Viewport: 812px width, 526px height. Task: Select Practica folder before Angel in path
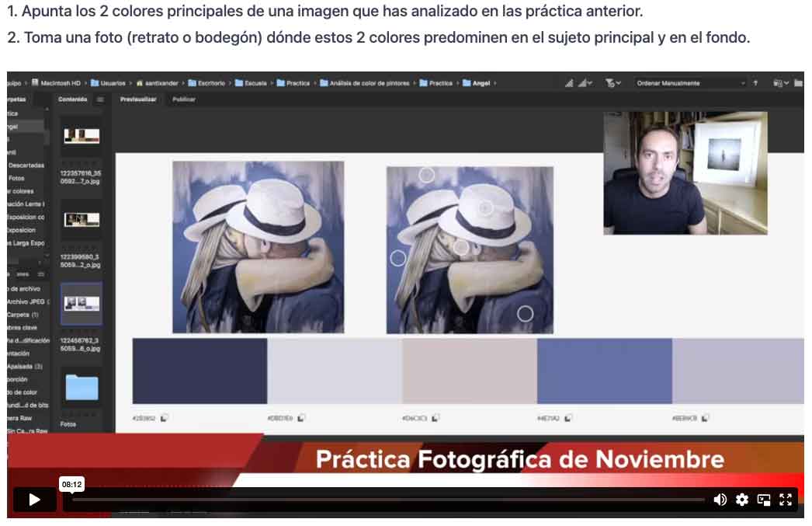click(436, 83)
